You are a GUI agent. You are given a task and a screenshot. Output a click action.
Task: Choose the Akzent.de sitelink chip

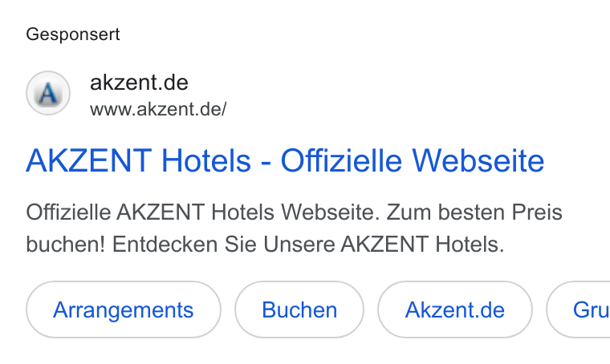[455, 309]
